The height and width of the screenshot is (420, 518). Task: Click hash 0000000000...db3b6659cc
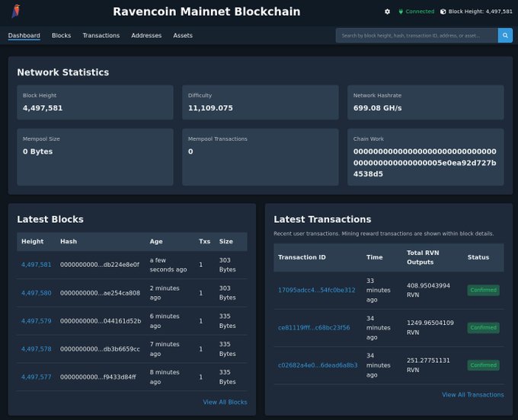100,349
